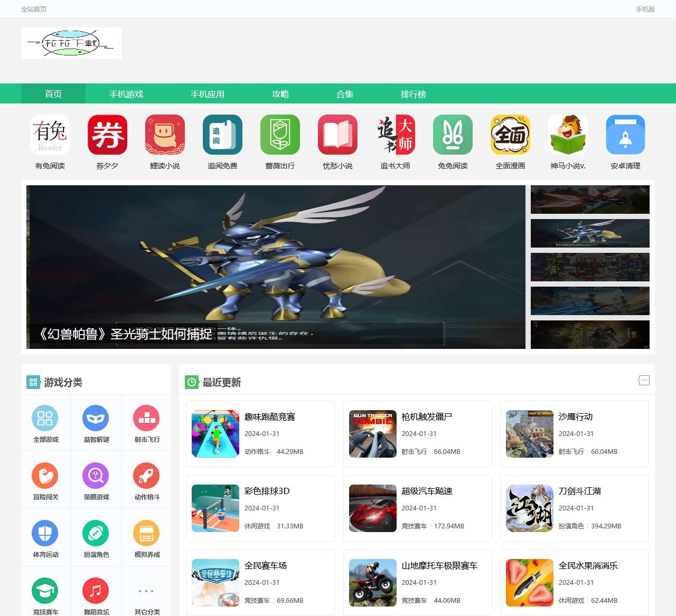Open the 有兔阅读 Reader app icon
This screenshot has width=676, height=616.
click(x=50, y=135)
